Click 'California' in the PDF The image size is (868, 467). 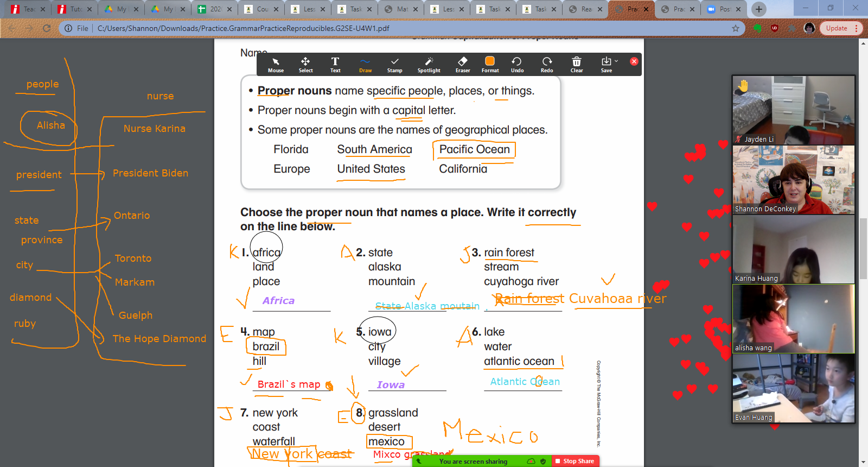pyautogui.click(x=463, y=169)
